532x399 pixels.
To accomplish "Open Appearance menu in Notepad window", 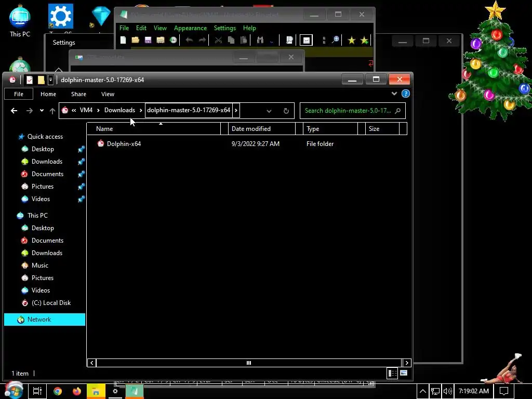I will (x=190, y=28).
